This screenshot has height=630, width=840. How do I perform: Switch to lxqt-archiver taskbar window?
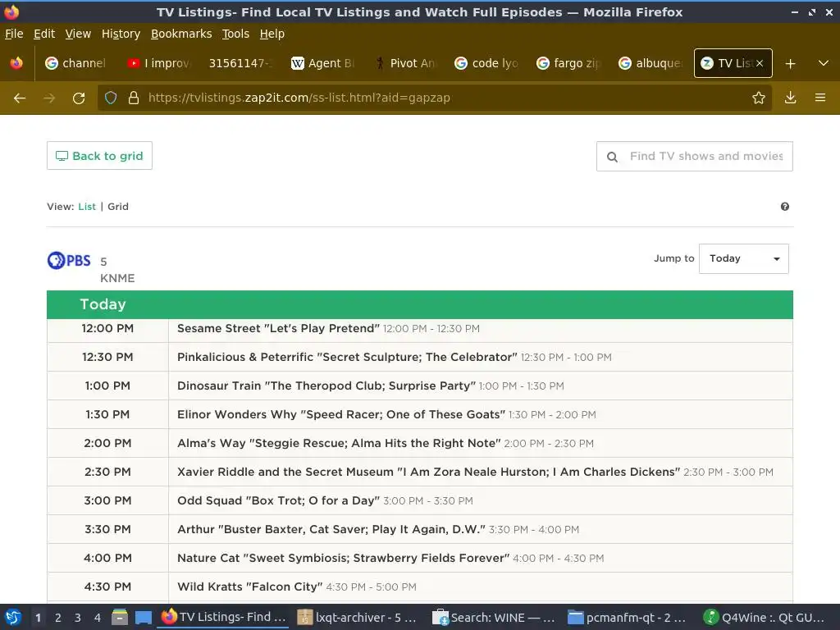[357, 617]
